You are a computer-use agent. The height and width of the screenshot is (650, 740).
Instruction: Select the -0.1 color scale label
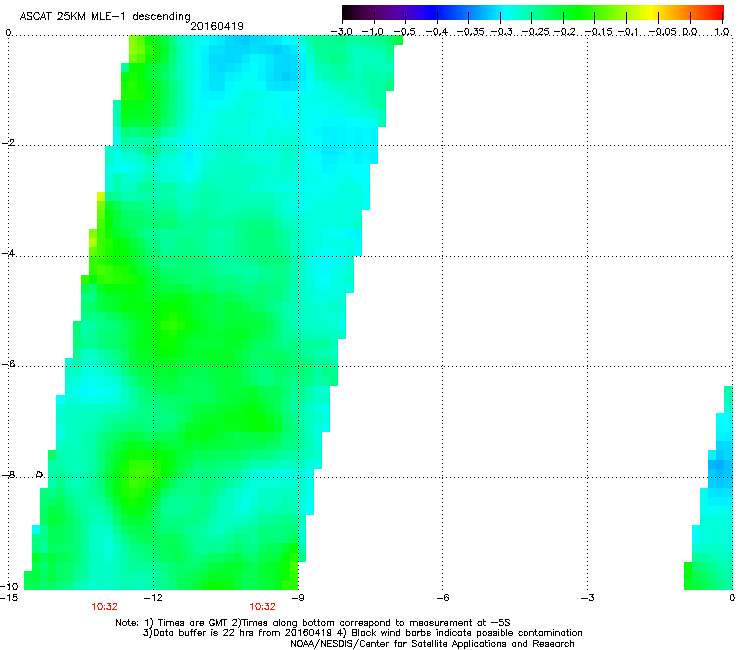628,32
